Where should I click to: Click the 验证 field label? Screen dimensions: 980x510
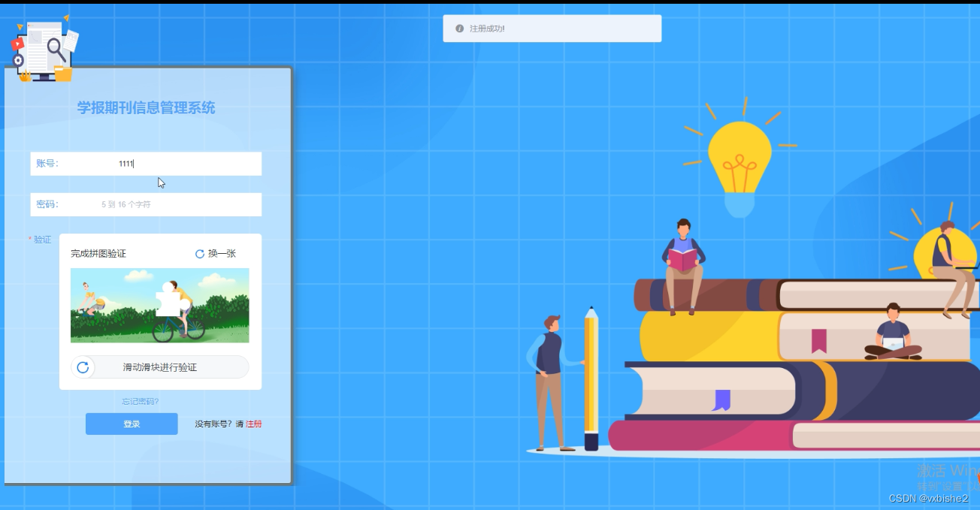42,240
